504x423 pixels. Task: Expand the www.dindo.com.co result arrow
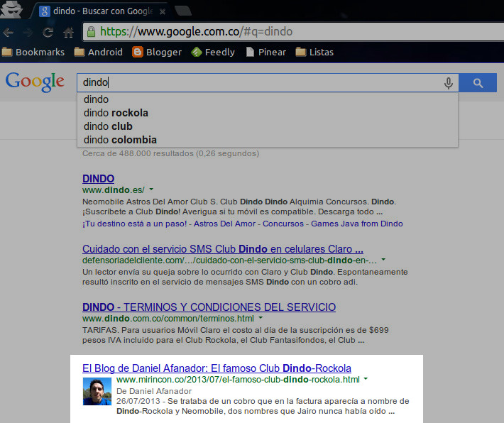coord(261,318)
